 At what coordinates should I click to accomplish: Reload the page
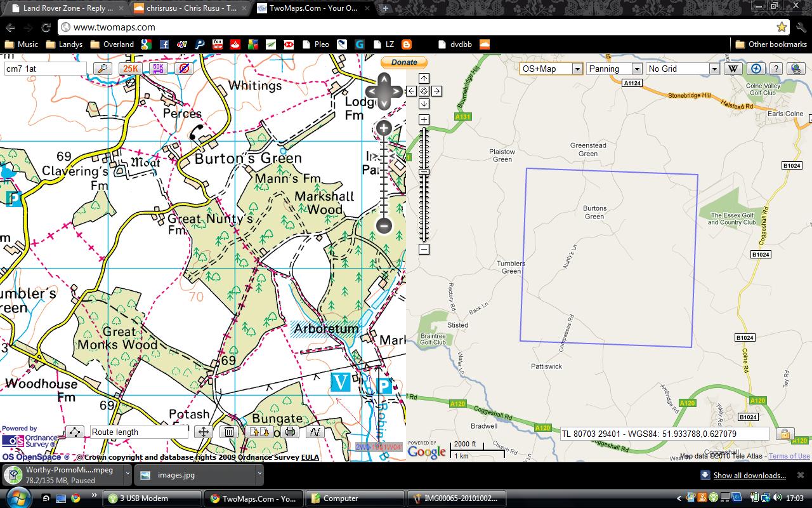click(x=46, y=27)
